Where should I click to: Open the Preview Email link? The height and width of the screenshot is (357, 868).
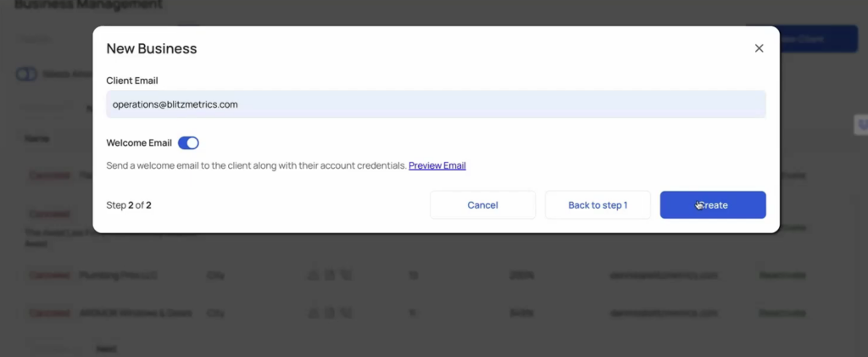tap(437, 165)
